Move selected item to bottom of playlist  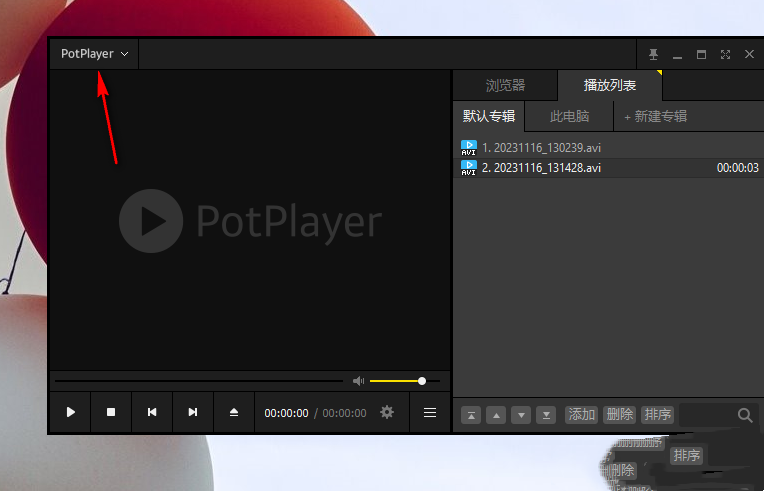point(546,415)
